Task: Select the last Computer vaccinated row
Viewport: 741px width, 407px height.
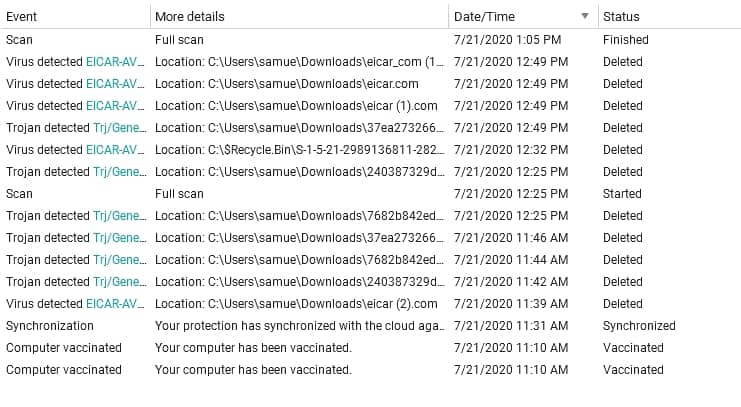Action: coord(370,370)
